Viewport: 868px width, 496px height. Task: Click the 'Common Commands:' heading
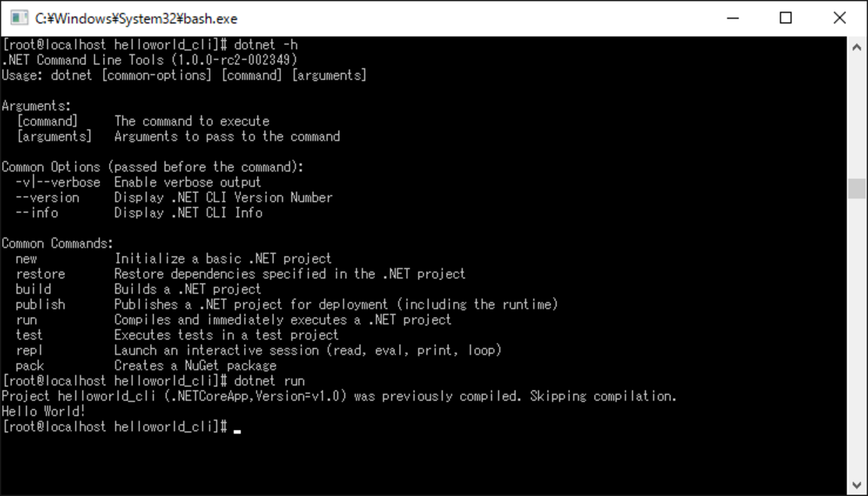[57, 243]
